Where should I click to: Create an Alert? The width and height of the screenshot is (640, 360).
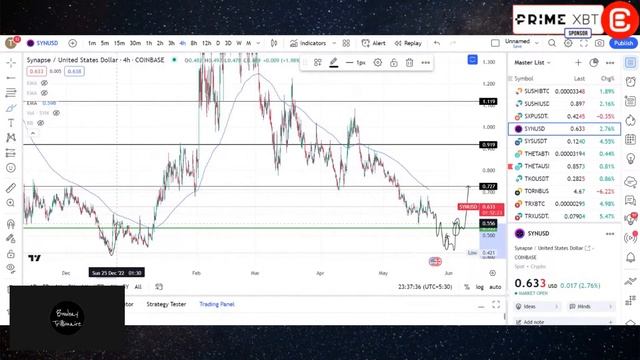(x=373, y=43)
